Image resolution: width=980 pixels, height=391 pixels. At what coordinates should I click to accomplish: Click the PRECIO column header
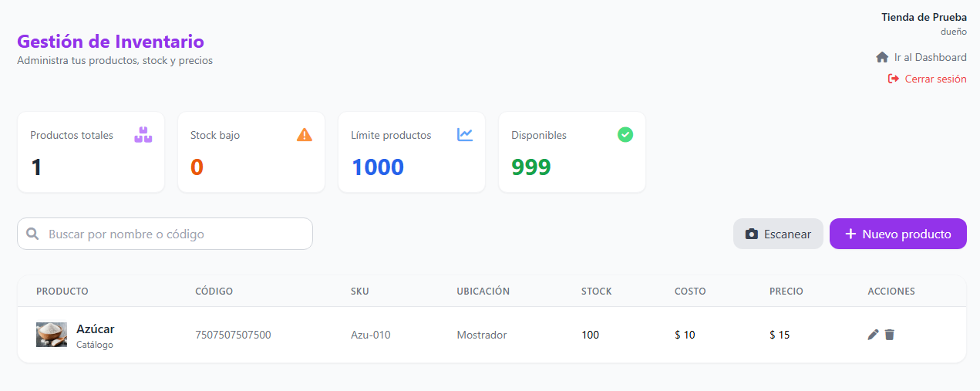click(x=786, y=292)
